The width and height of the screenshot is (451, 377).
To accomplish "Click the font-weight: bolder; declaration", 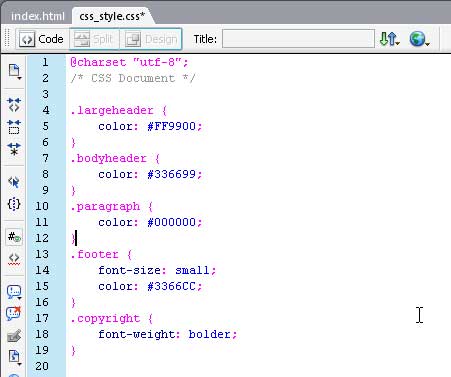I will coord(168,334).
